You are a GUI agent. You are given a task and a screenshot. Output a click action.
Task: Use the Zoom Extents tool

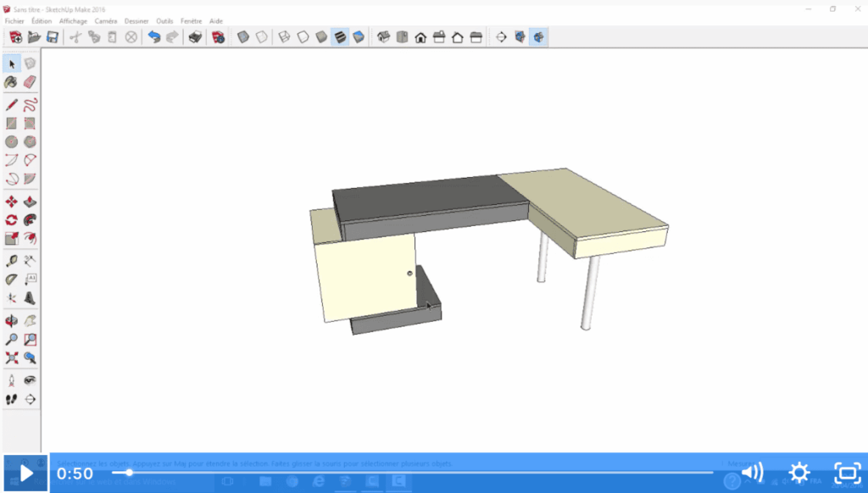(12, 358)
